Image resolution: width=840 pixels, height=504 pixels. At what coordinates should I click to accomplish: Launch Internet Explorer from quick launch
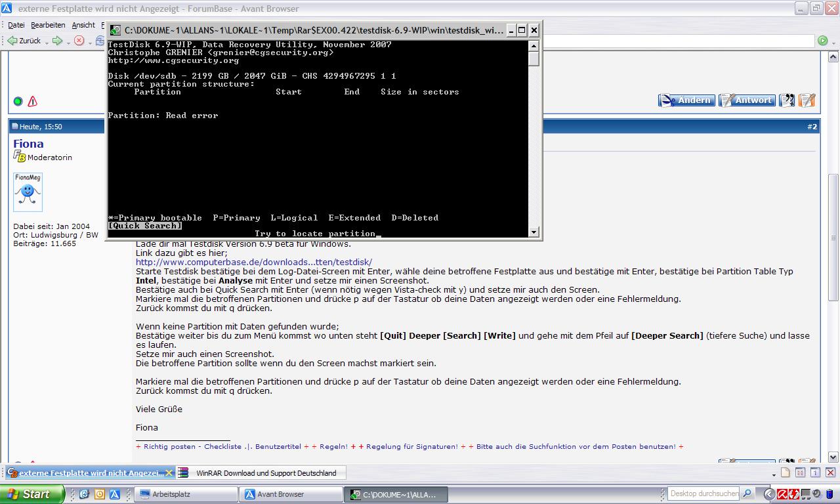pos(85,494)
